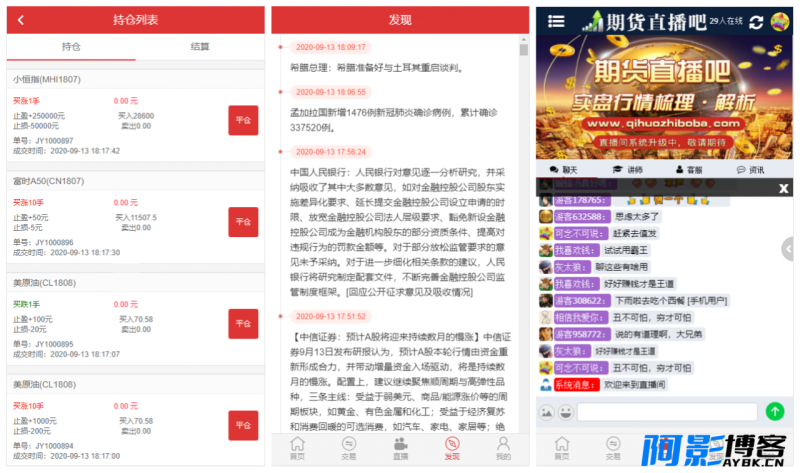Click the 29人在线 online count
Viewport: 800px width, 473px height.
coord(726,21)
